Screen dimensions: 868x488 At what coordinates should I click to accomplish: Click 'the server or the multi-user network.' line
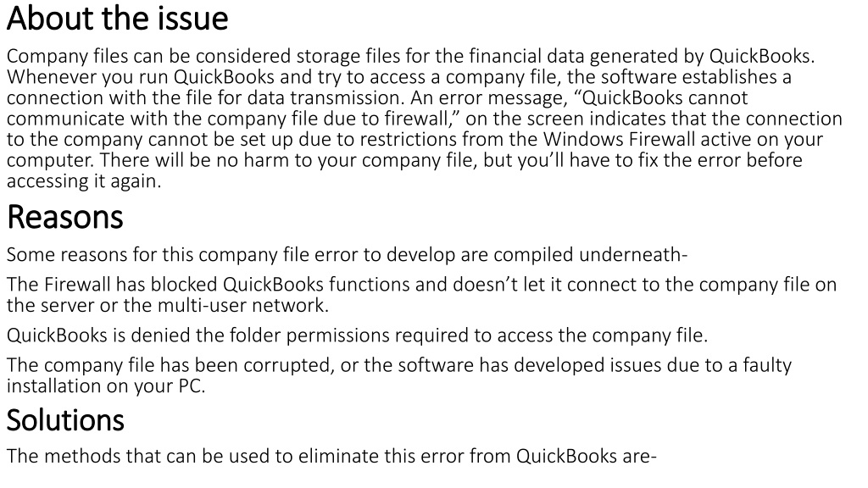tap(168, 305)
